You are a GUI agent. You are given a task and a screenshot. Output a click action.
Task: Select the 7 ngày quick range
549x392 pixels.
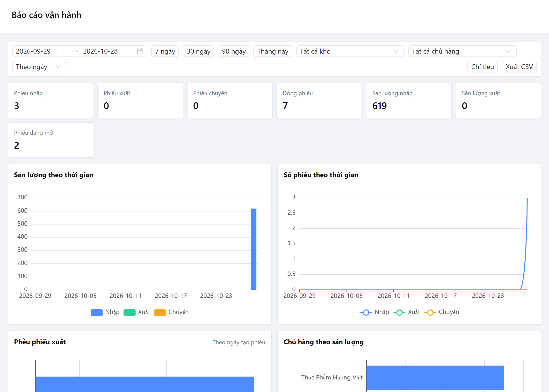point(165,51)
